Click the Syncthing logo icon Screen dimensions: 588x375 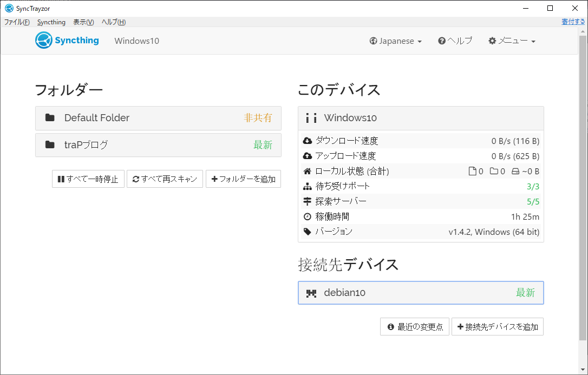click(x=43, y=41)
